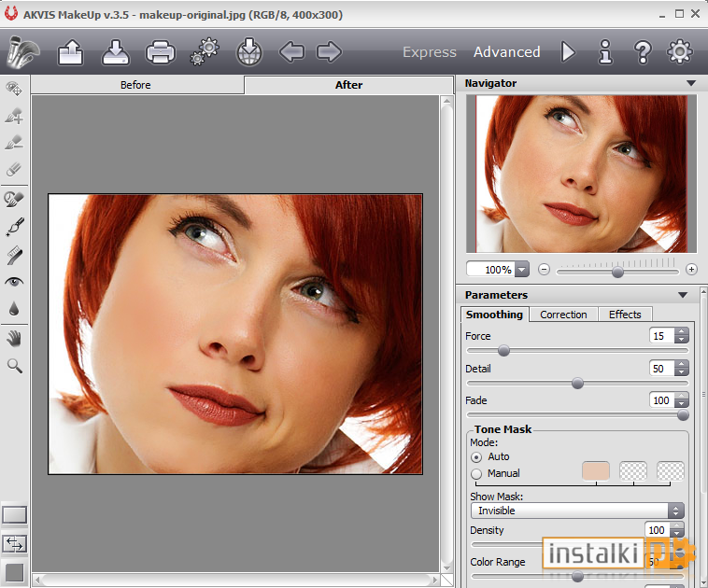Open the Before tab
Image resolution: width=708 pixels, height=588 pixels.
click(137, 85)
